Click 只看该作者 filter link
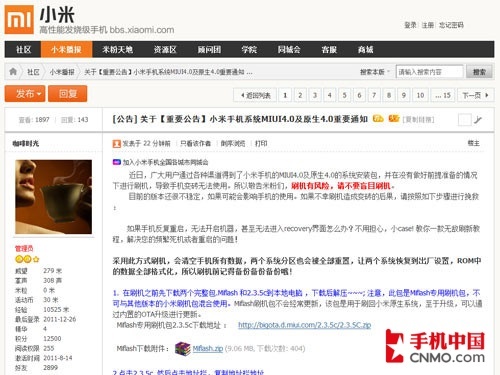Image resolution: width=500 pixels, height=375 pixels. [x=195, y=144]
